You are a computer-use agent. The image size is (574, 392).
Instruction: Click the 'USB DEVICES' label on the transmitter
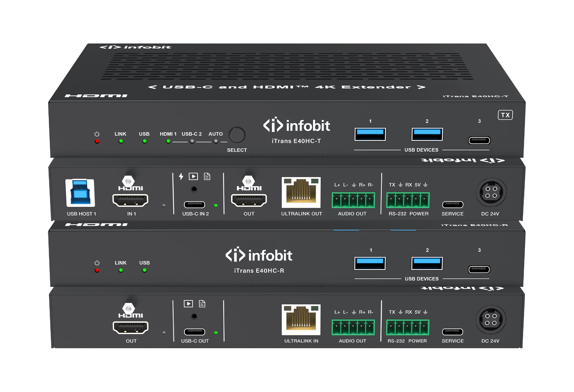421,150
